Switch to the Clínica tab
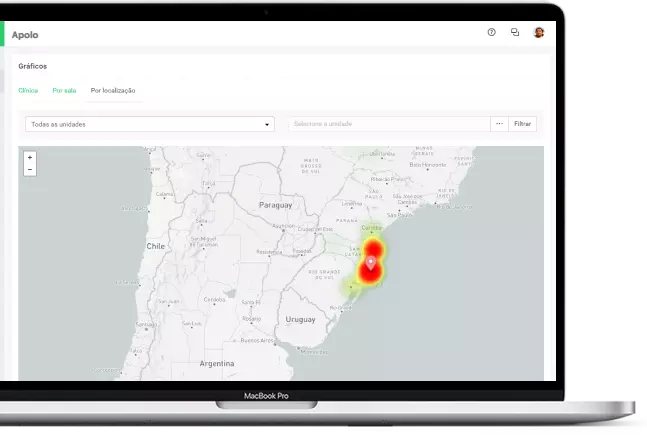 point(28,90)
